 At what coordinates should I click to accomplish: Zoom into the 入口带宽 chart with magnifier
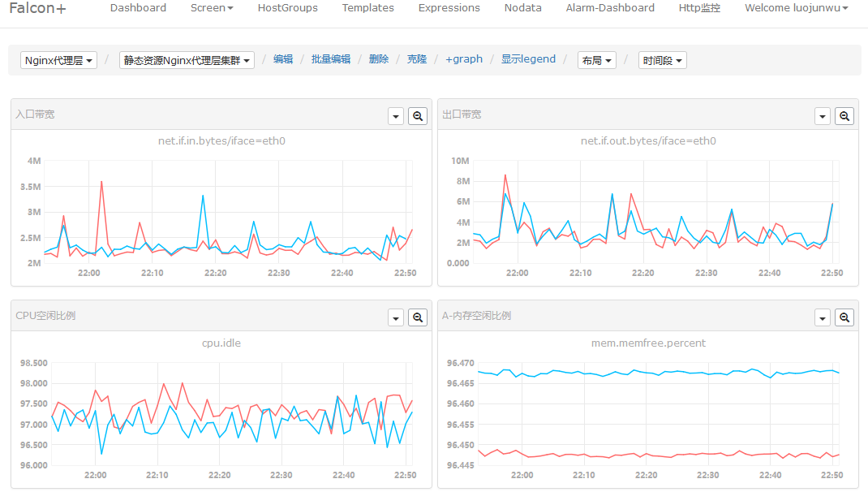418,116
